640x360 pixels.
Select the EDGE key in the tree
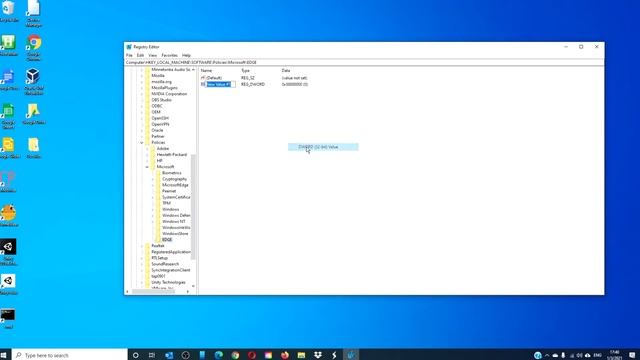point(167,240)
